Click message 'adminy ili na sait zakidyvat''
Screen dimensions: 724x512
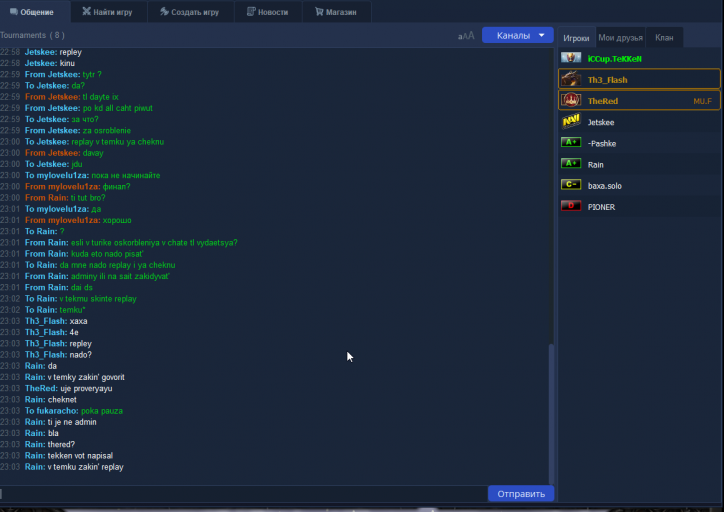click(x=120, y=276)
